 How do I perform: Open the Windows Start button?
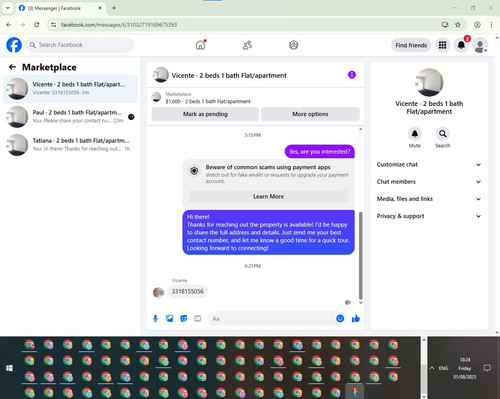tap(9, 368)
